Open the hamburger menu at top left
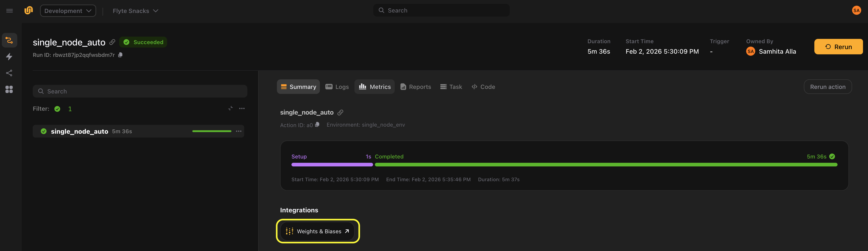The image size is (868, 251). click(x=9, y=10)
